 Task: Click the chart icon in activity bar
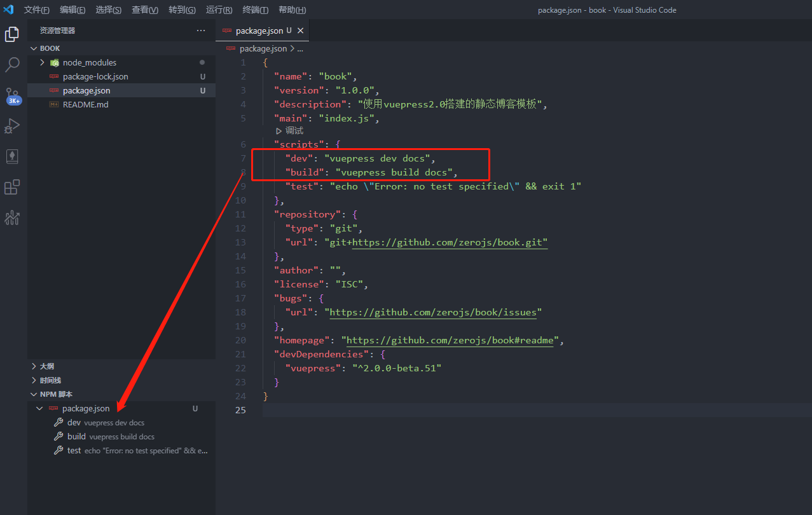[x=12, y=218]
